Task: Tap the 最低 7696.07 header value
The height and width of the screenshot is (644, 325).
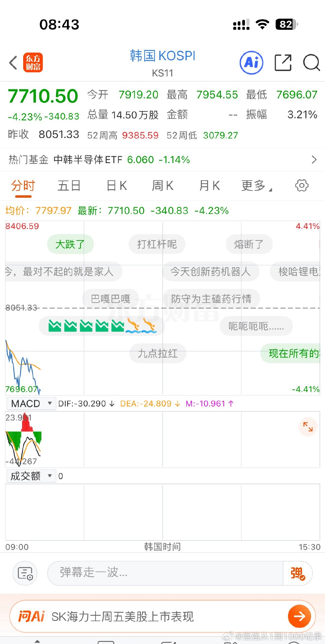Action: pyautogui.click(x=297, y=95)
